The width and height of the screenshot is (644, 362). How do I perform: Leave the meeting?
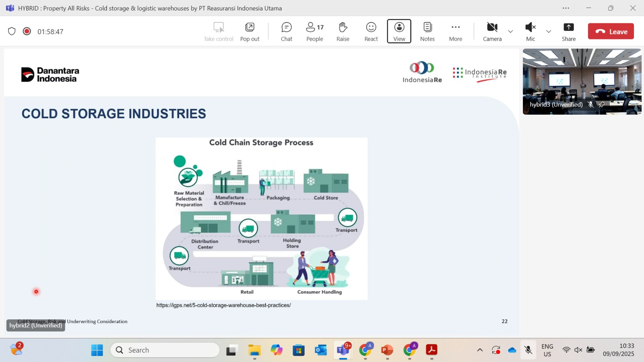click(x=611, y=31)
